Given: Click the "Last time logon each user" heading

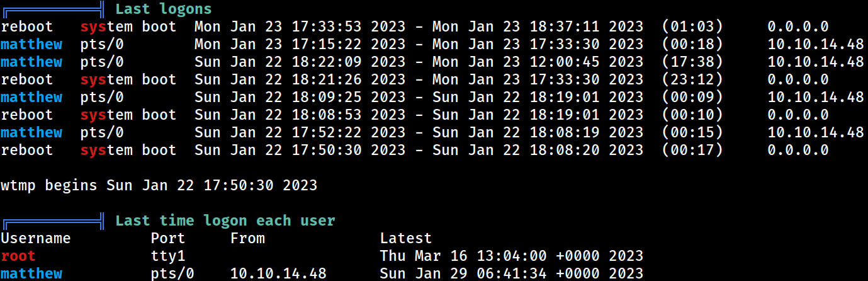Looking at the screenshot, I should point(225,221).
